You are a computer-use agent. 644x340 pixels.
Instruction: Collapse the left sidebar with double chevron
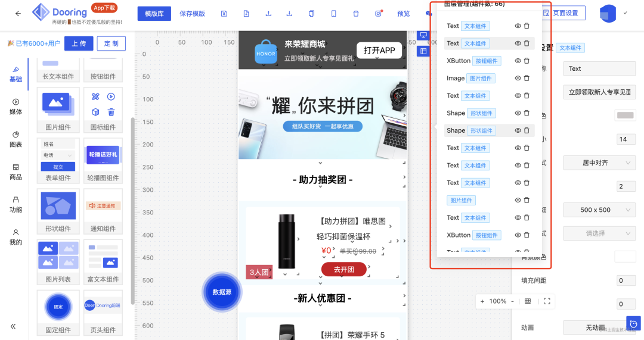13,326
